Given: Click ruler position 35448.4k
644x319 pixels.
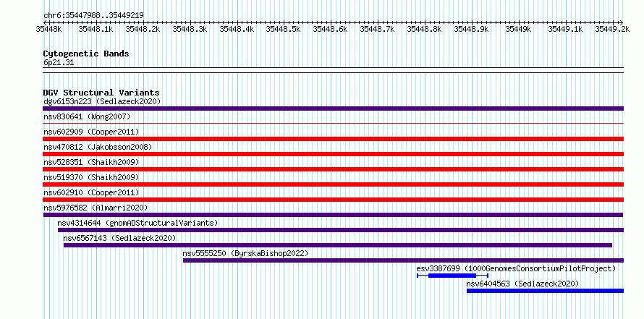Looking at the screenshot, I should coord(237,29).
